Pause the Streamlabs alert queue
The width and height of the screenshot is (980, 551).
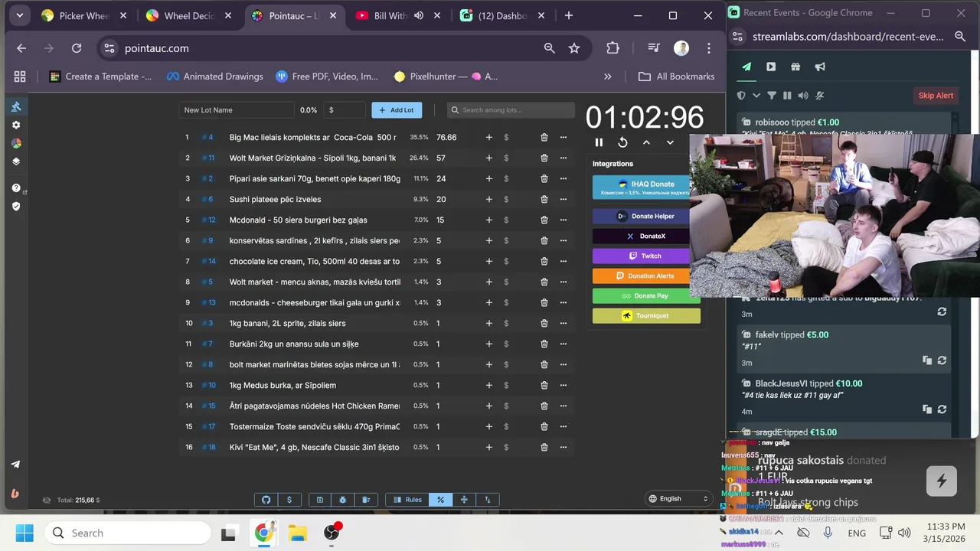(787, 96)
